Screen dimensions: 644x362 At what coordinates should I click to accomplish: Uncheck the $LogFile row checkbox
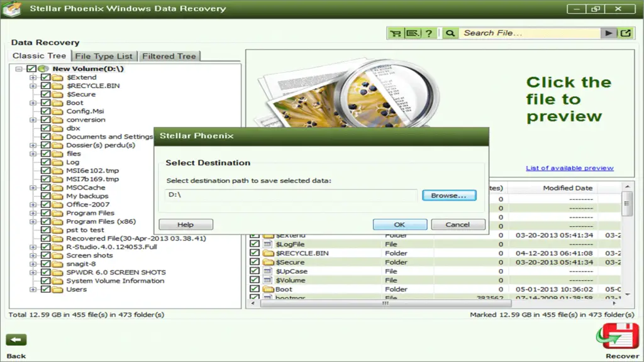point(255,244)
